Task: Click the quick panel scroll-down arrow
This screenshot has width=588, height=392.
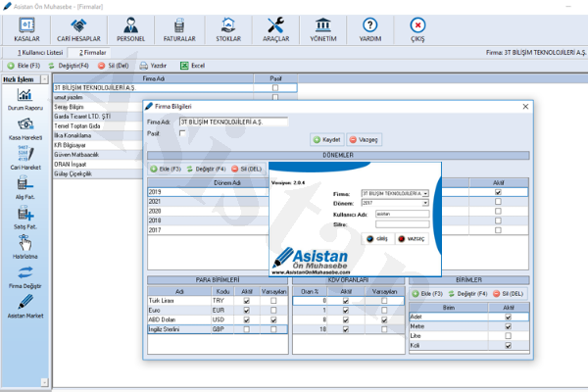Action: (x=44, y=382)
